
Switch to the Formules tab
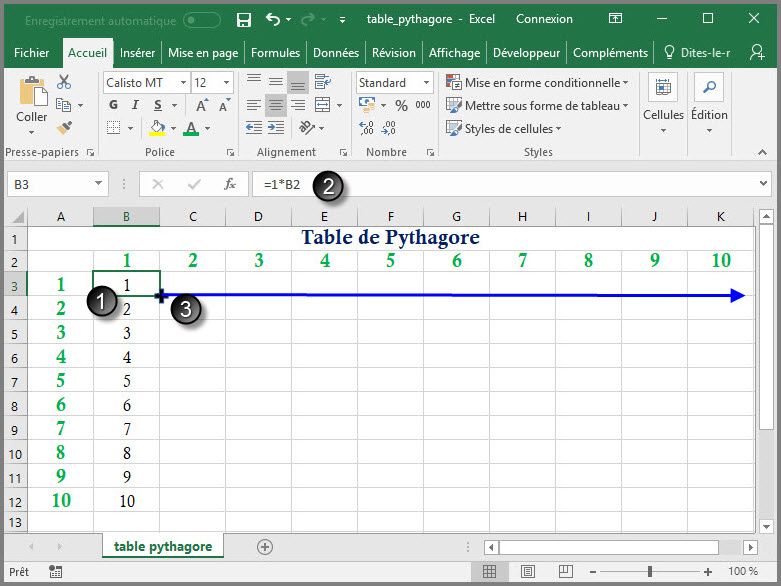click(275, 53)
